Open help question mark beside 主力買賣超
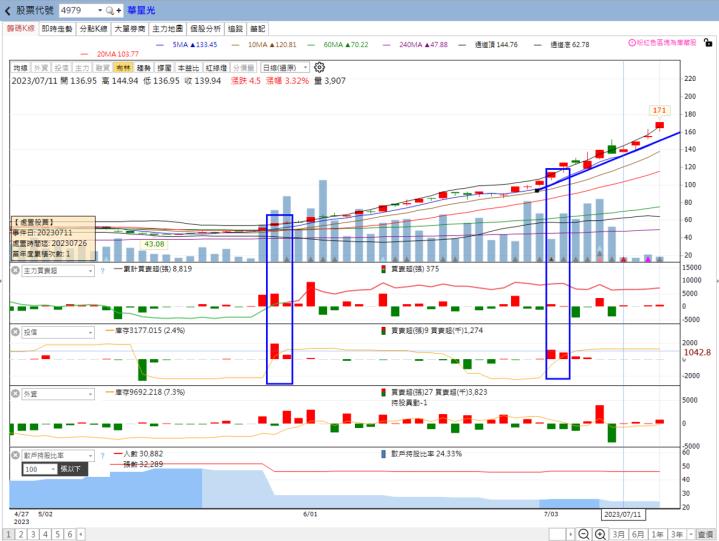Screen dimensions: 719x541 [102, 271]
